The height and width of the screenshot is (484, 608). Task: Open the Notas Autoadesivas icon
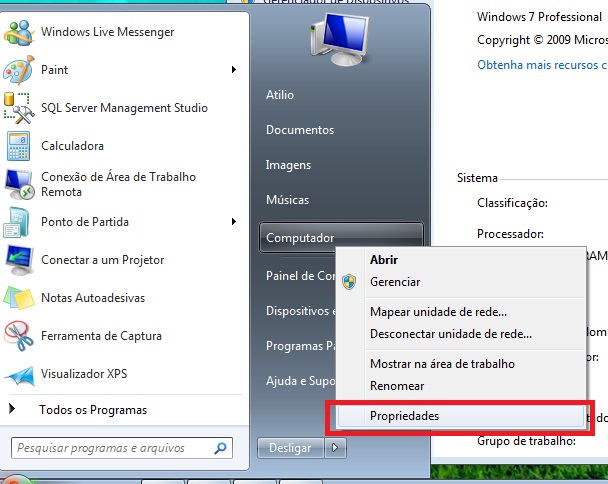18,298
